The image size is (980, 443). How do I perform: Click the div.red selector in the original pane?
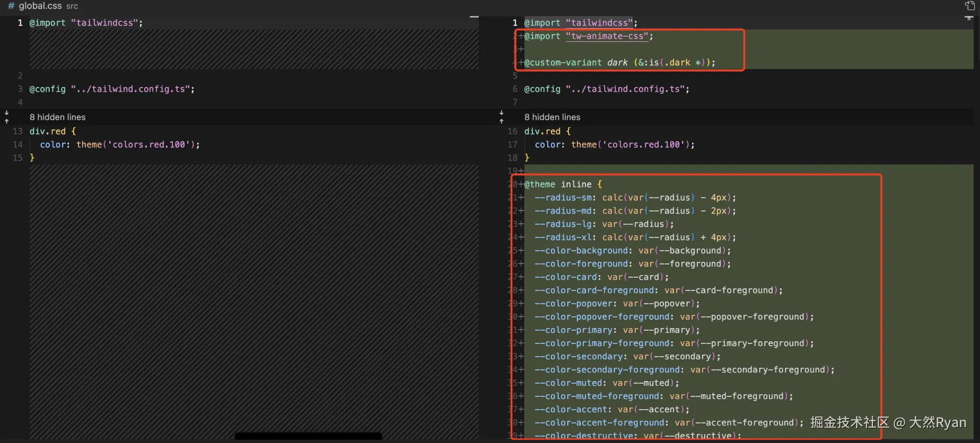48,131
